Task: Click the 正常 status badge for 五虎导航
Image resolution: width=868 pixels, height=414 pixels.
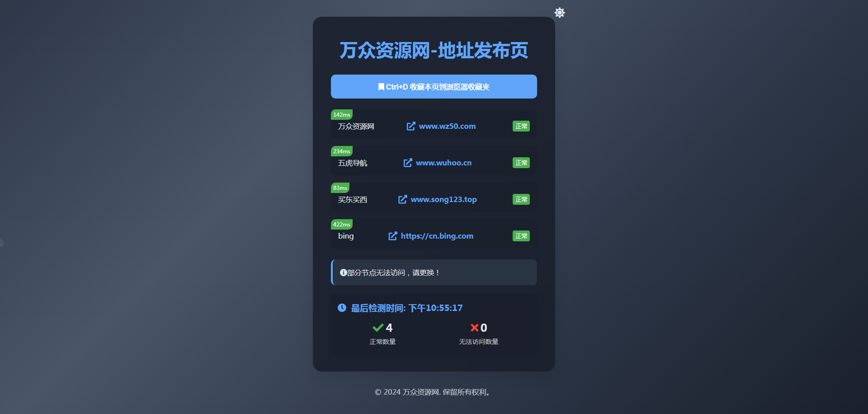Action: click(521, 163)
